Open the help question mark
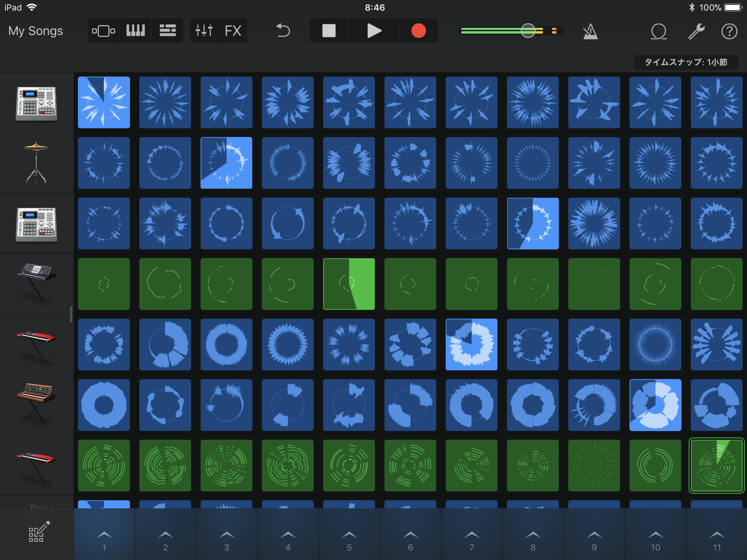 729,32
